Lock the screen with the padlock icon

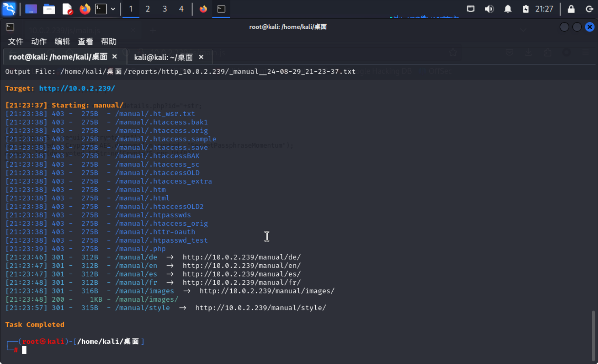click(571, 9)
